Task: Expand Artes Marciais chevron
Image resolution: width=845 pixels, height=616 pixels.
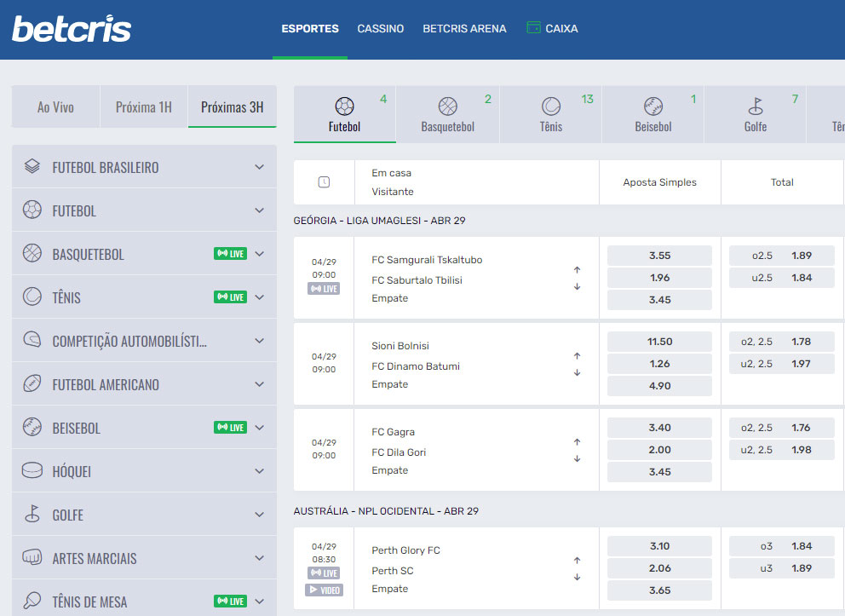Action: pyautogui.click(x=259, y=558)
